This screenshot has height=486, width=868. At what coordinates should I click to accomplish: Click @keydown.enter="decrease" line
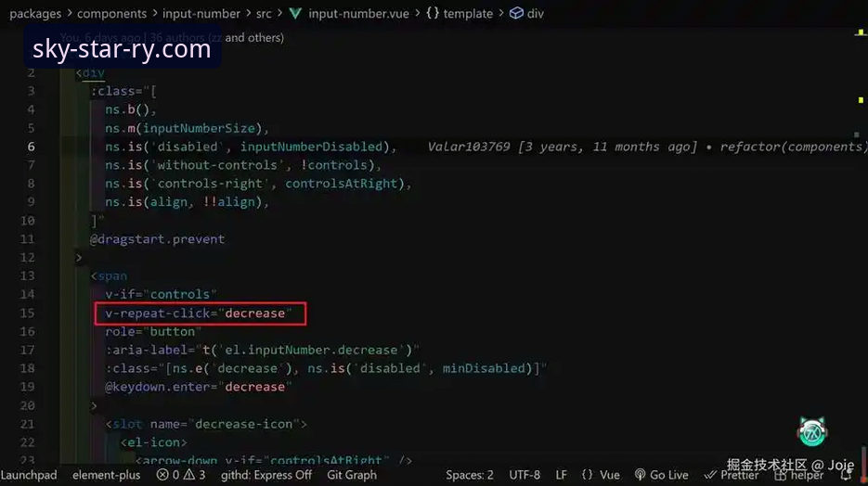[198, 387]
